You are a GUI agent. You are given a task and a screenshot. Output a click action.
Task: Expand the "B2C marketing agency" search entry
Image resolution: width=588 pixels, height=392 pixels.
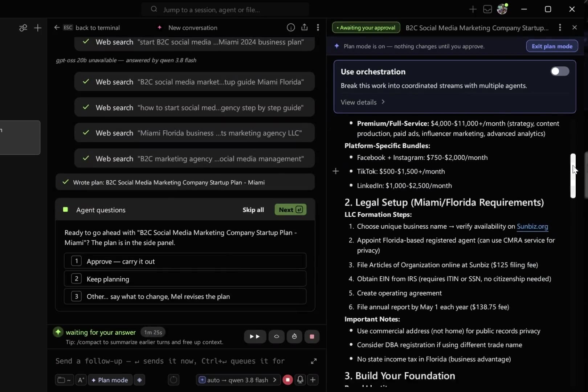pyautogui.click(x=195, y=159)
